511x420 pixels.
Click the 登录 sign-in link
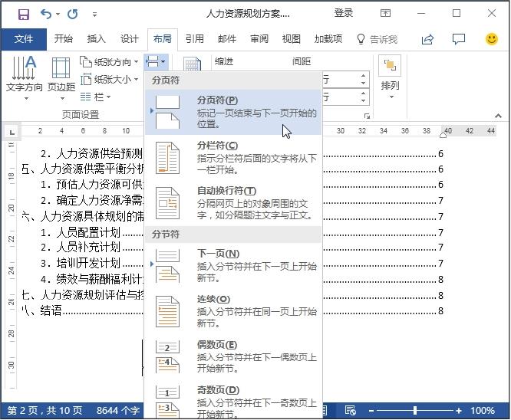[x=344, y=13]
